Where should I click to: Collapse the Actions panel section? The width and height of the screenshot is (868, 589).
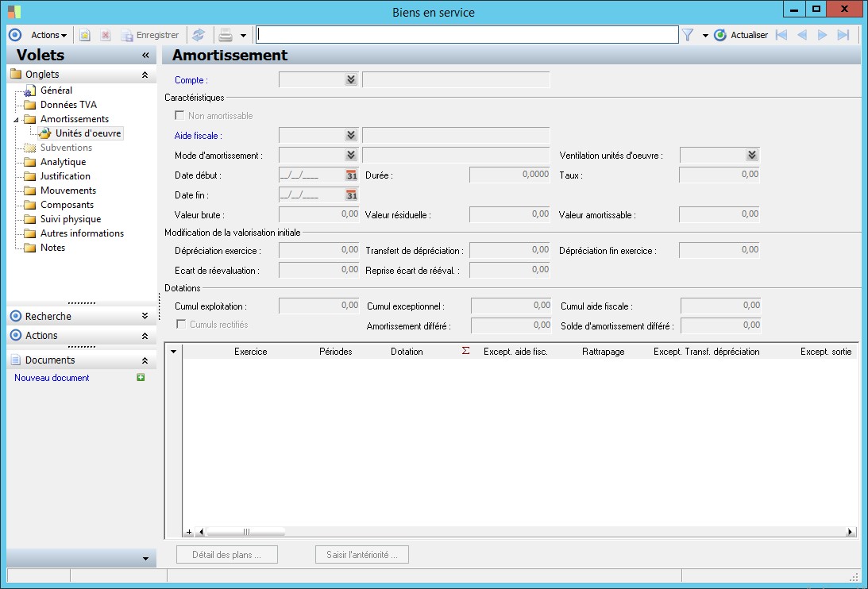click(145, 336)
